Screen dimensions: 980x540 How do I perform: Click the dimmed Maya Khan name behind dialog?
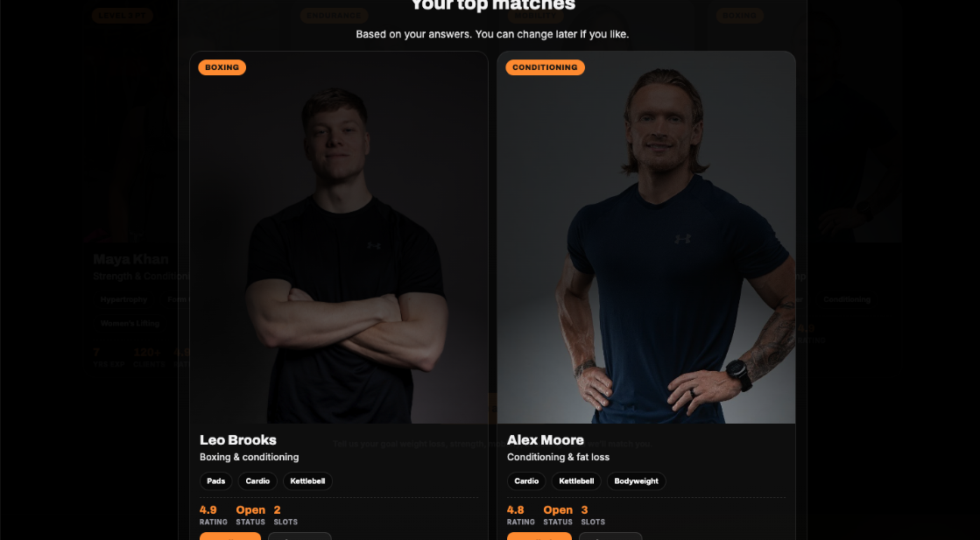pos(130,259)
